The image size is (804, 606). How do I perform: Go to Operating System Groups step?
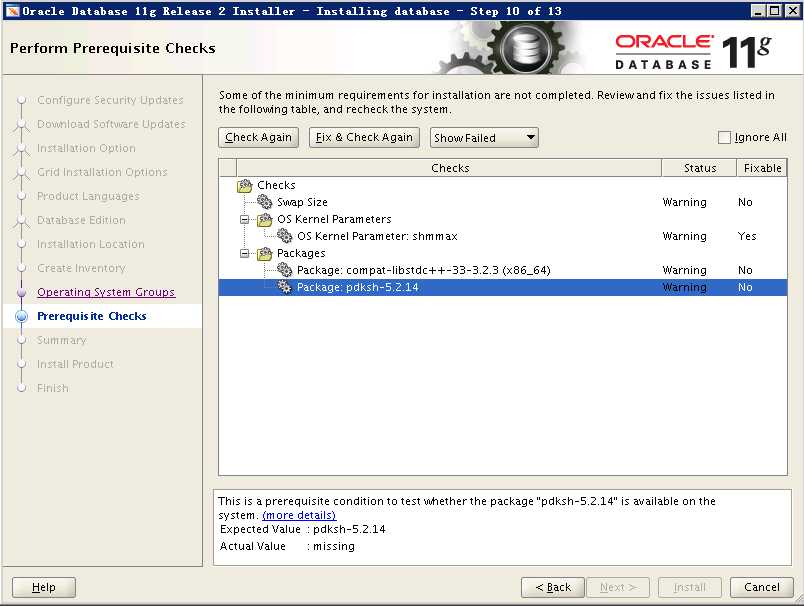pos(106,292)
